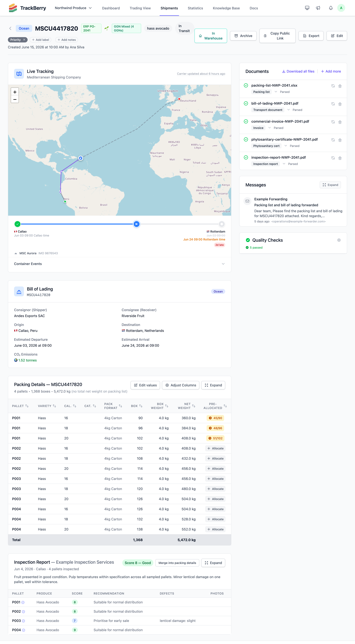355x644 pixels.
Task: Open the notifications bell
Action: pyautogui.click(x=330, y=8)
